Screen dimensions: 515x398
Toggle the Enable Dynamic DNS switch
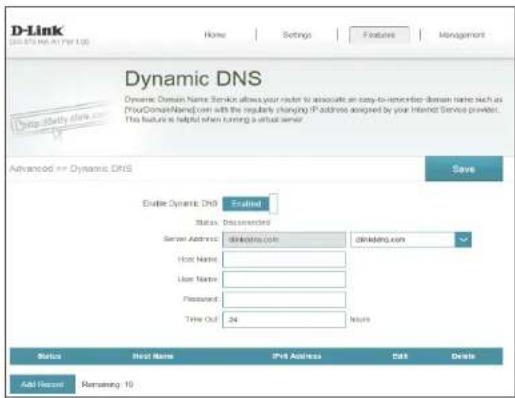coord(250,203)
